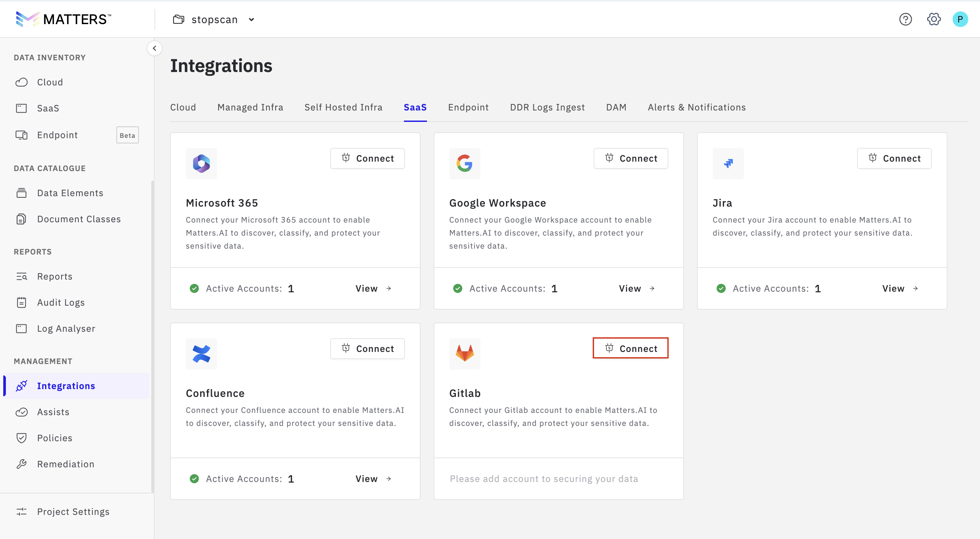Click the stopscan folder icon

click(178, 20)
